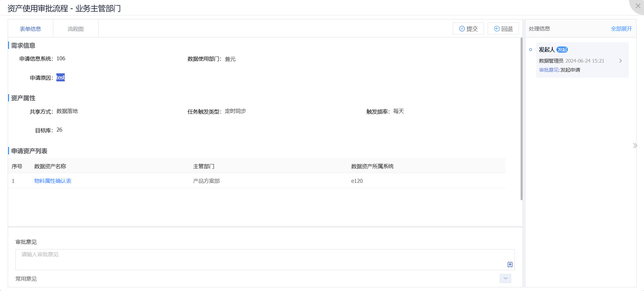Expand the 数据管理员 record chevron

(x=620, y=61)
